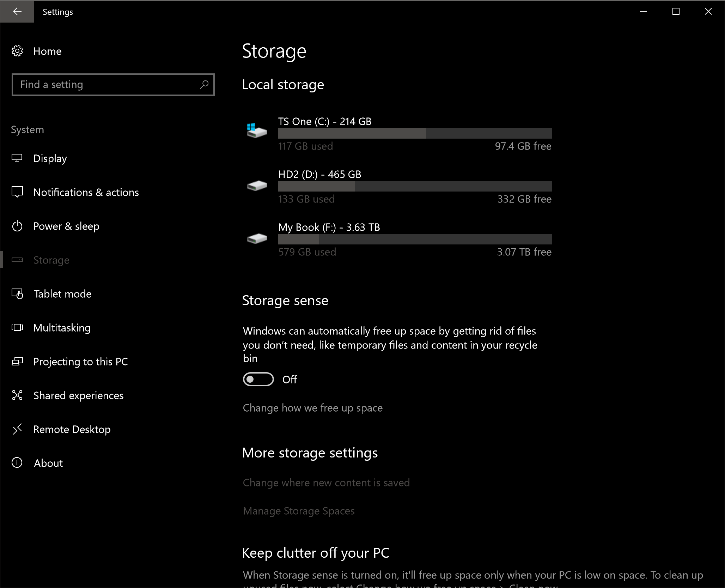Click the Shared experiences icon
Screen dimensions: 725x588
17,395
